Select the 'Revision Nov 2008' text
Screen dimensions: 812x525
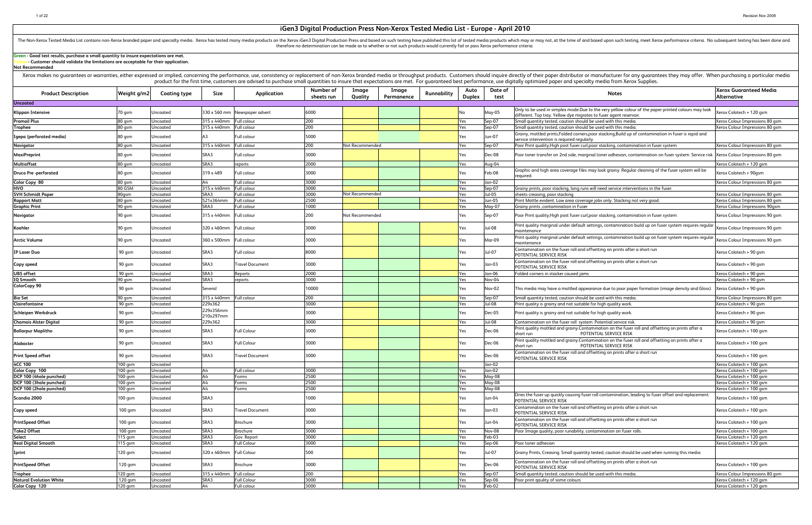tap(759, 15)
